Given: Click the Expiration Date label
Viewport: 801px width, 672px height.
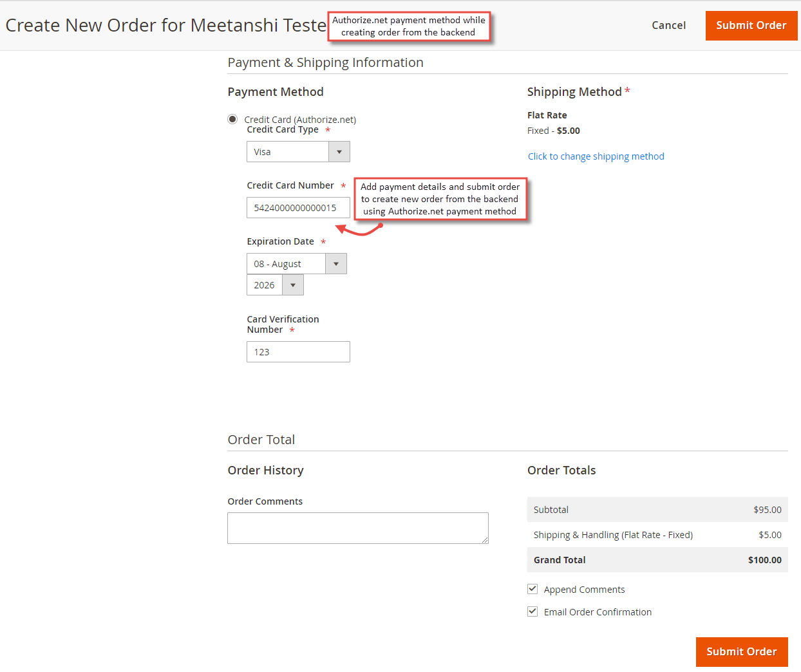Looking at the screenshot, I should [281, 241].
